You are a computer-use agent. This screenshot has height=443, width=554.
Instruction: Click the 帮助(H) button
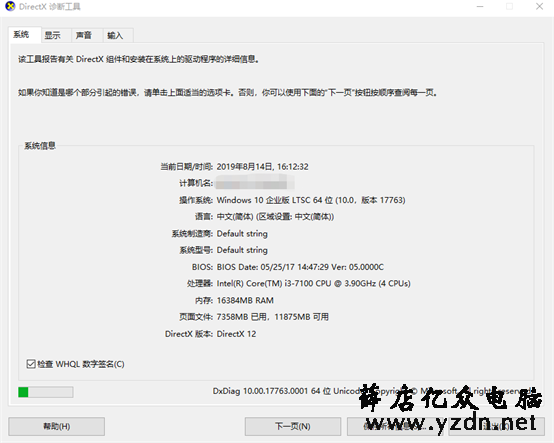[57, 426]
